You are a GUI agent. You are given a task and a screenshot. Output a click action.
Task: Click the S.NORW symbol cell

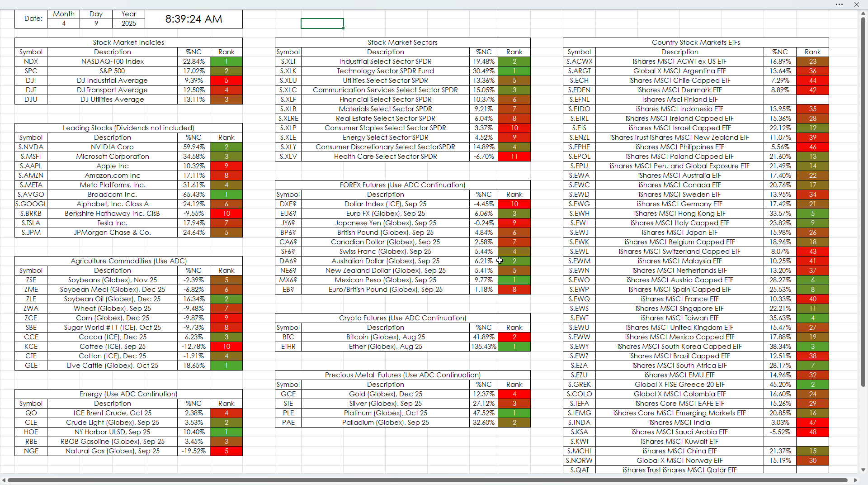579,461
